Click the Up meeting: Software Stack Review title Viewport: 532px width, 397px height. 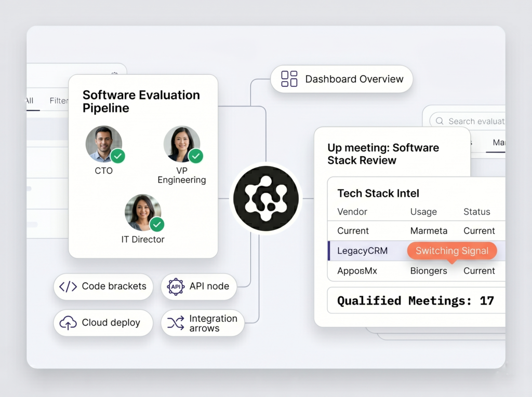pos(383,154)
